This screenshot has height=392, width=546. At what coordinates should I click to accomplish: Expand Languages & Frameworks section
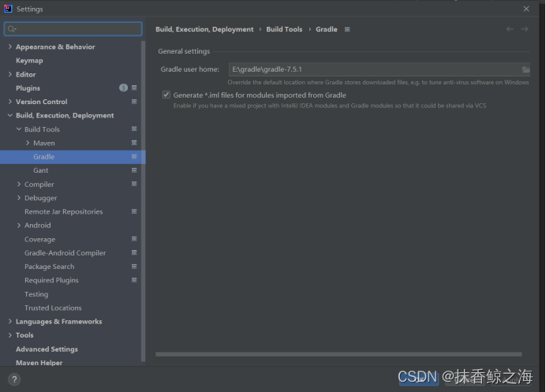tap(9, 321)
